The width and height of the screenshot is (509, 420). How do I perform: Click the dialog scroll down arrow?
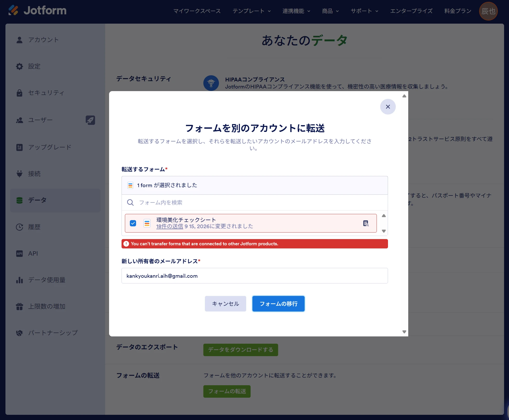click(x=404, y=332)
